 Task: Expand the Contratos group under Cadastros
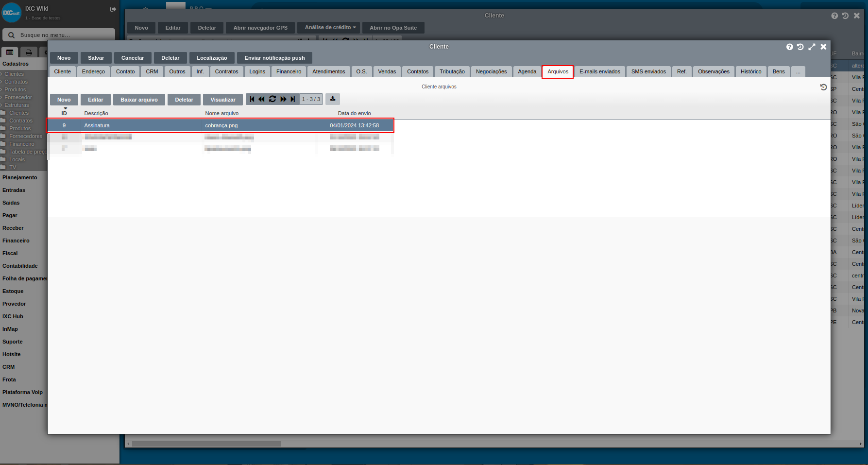16,82
